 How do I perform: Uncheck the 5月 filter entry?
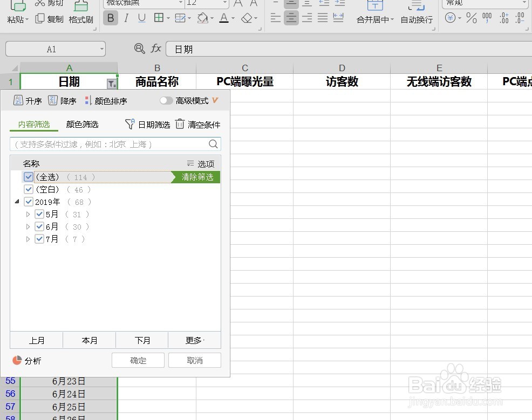pyautogui.click(x=39, y=214)
